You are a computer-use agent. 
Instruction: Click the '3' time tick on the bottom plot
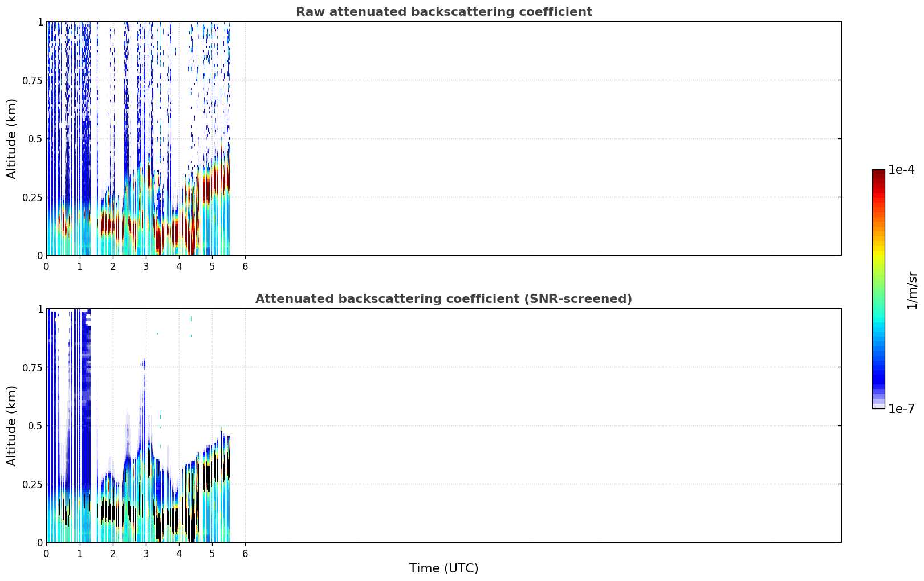(x=146, y=554)
